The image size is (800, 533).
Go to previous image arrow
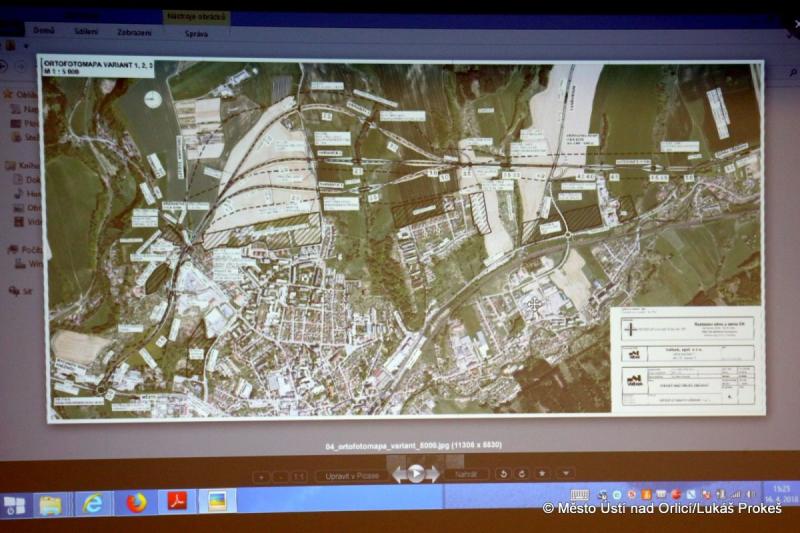pyautogui.click(x=399, y=475)
